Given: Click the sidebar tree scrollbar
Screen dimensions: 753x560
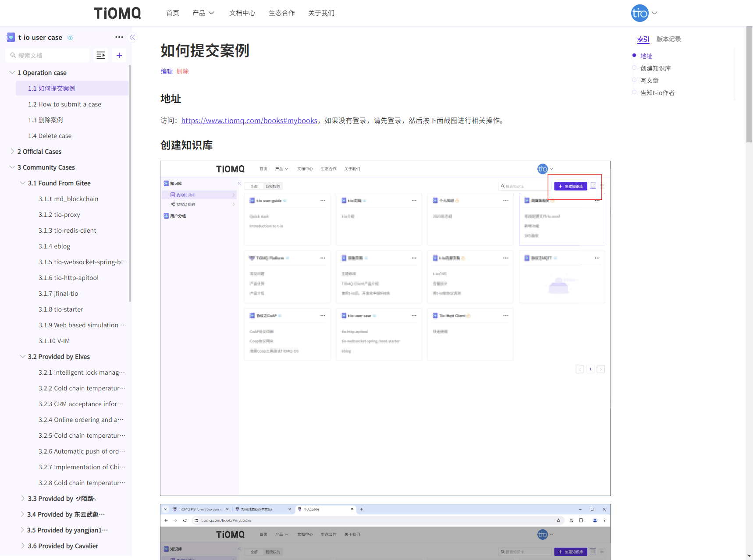Looking at the screenshot, I should pos(130,184).
